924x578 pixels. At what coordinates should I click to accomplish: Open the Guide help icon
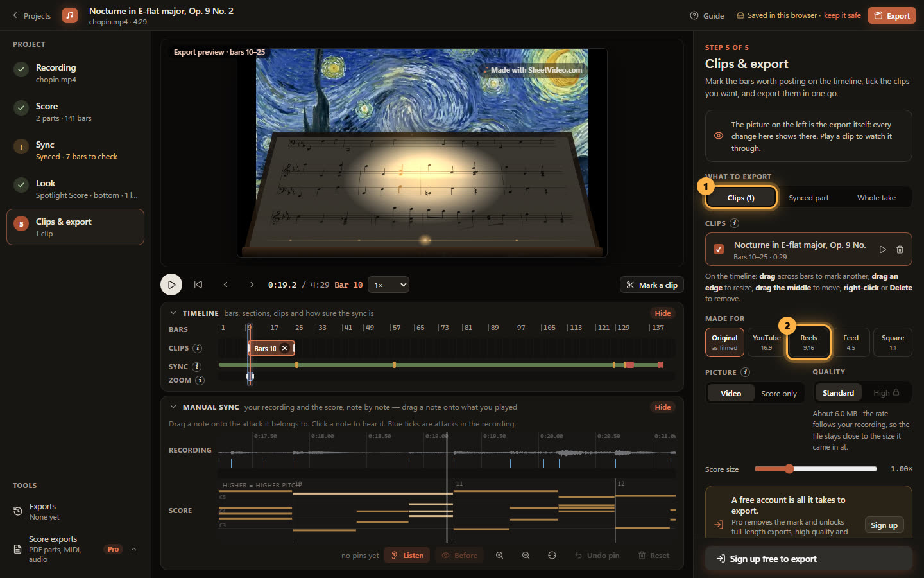tap(706, 15)
